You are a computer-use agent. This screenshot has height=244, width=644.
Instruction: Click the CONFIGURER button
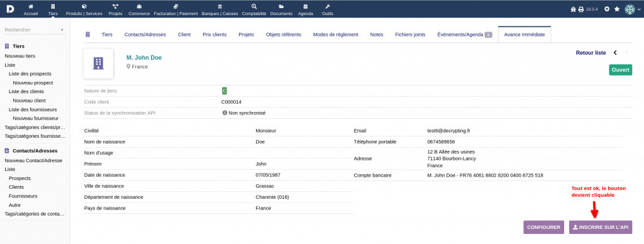544,227
